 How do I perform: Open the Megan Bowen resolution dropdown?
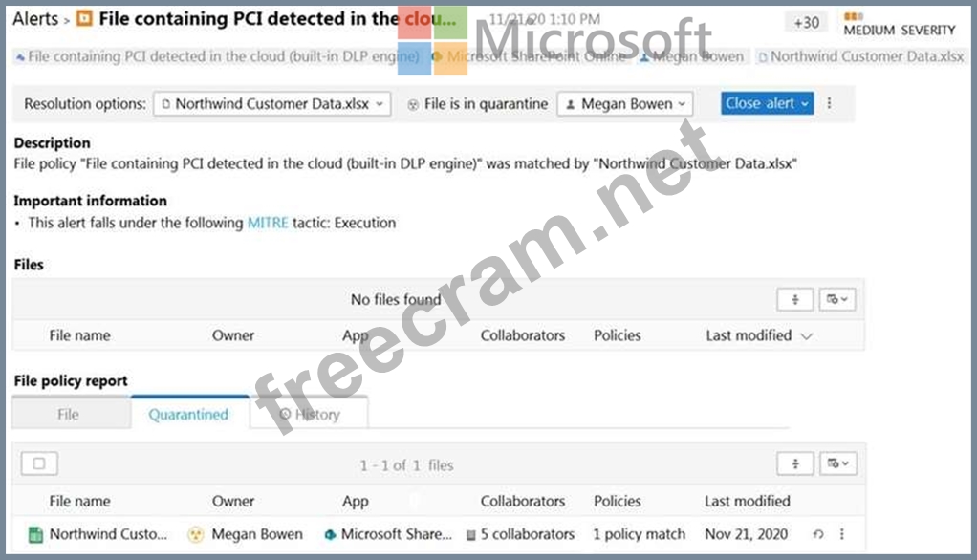(624, 103)
